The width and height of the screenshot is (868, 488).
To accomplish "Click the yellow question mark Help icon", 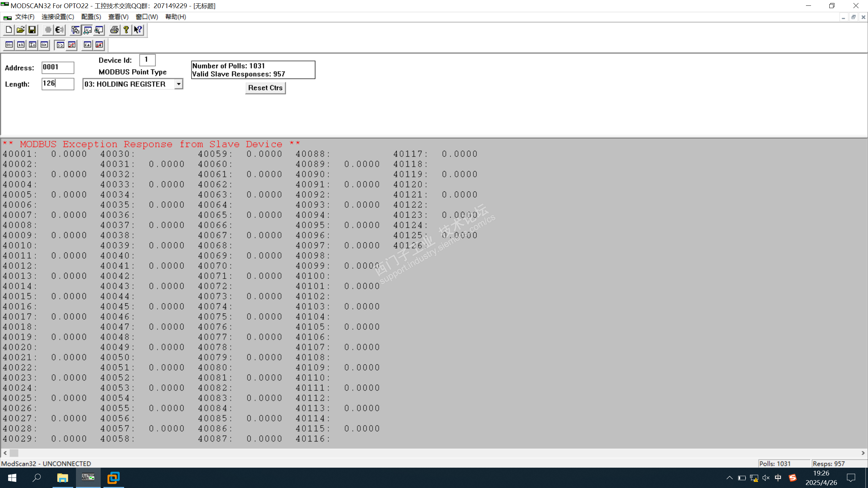I will point(126,30).
